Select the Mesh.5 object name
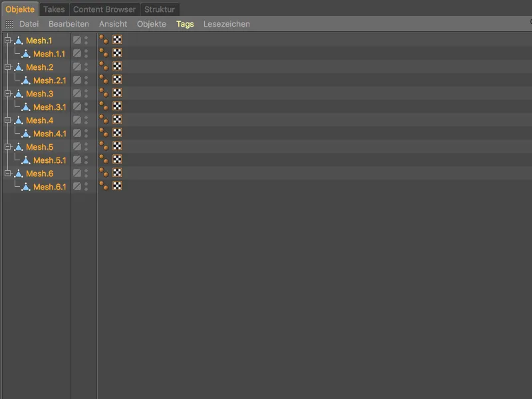This screenshot has width=532, height=399. [40, 147]
